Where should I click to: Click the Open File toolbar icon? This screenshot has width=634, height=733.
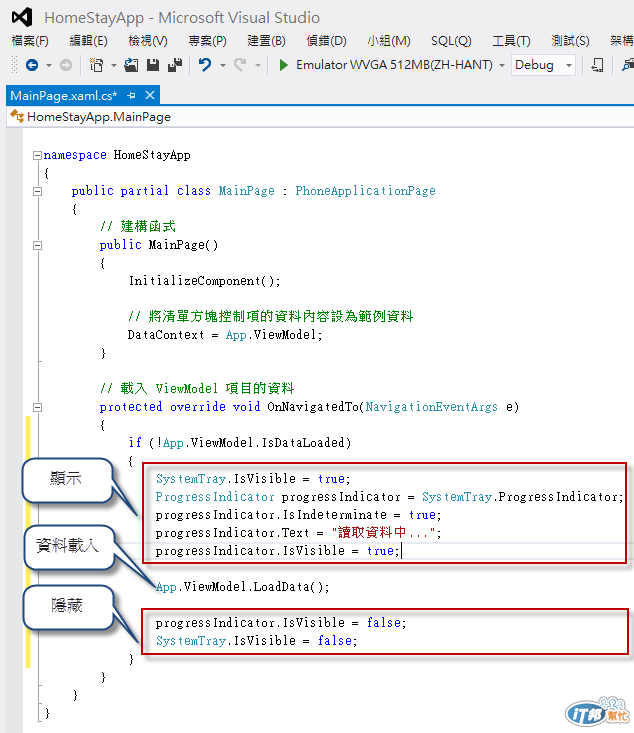click(x=131, y=65)
